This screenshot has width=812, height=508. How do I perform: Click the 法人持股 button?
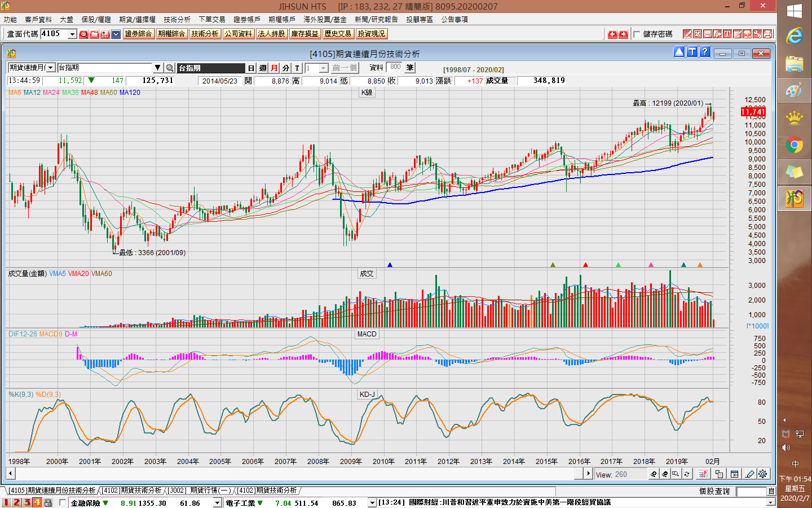271,34
